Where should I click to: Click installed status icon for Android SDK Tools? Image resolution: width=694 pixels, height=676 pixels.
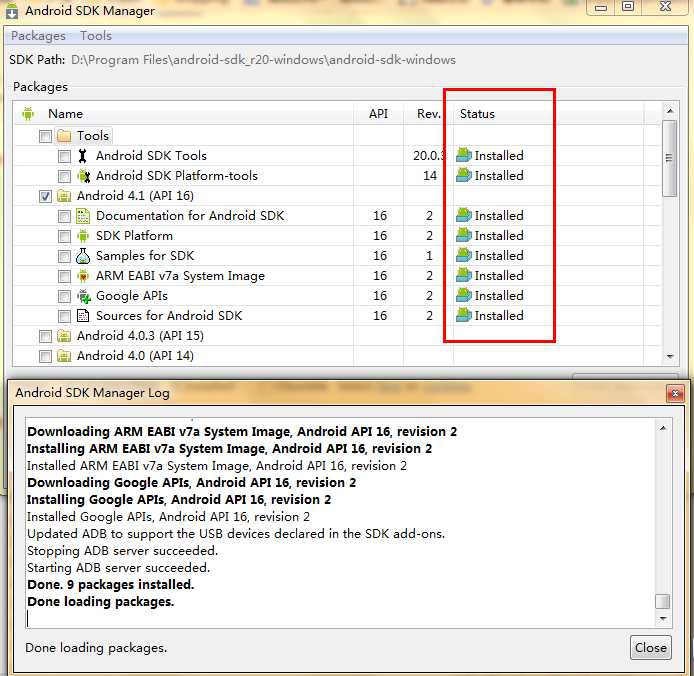coord(464,155)
